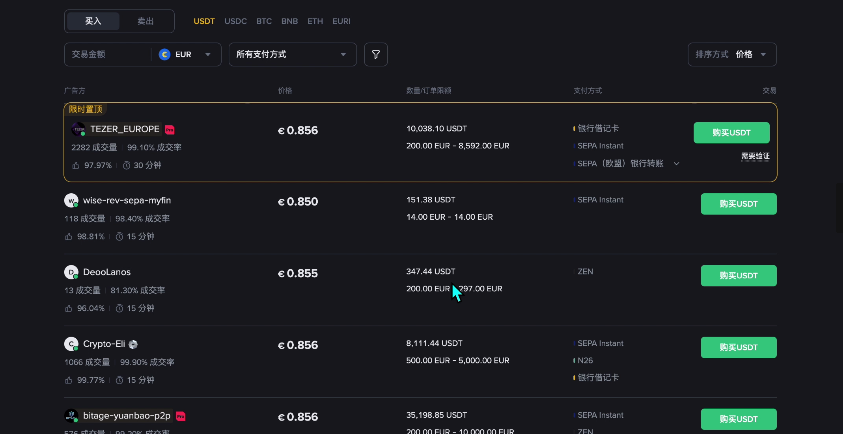Switch to the 买入 (Buy) toggle
This screenshot has width=843, height=434.
pyautogui.click(x=93, y=21)
